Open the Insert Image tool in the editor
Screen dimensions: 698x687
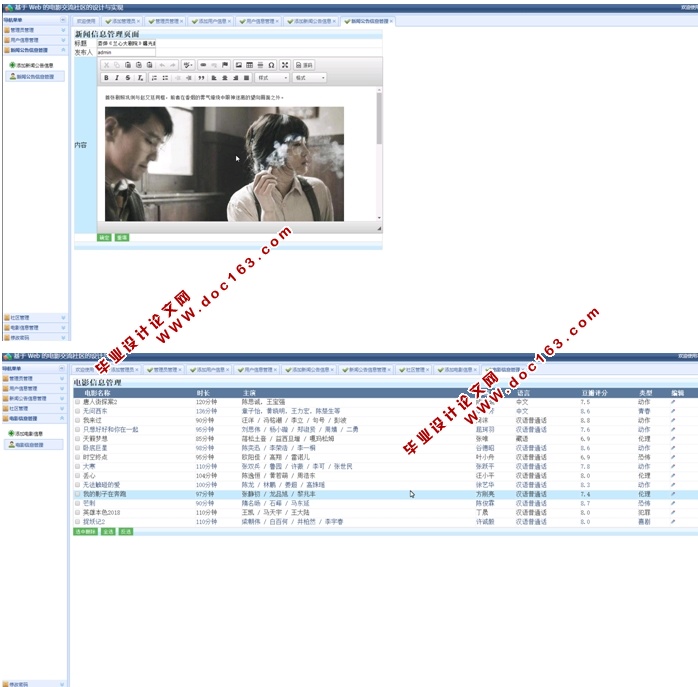pos(239,65)
